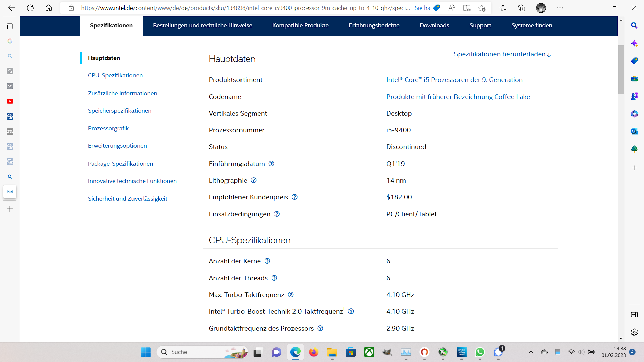Open the Windows Start menu
644x362 pixels.
[x=146, y=352]
